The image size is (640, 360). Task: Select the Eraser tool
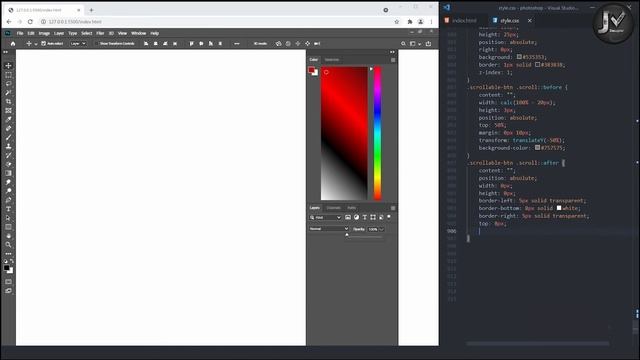[x=8, y=164]
